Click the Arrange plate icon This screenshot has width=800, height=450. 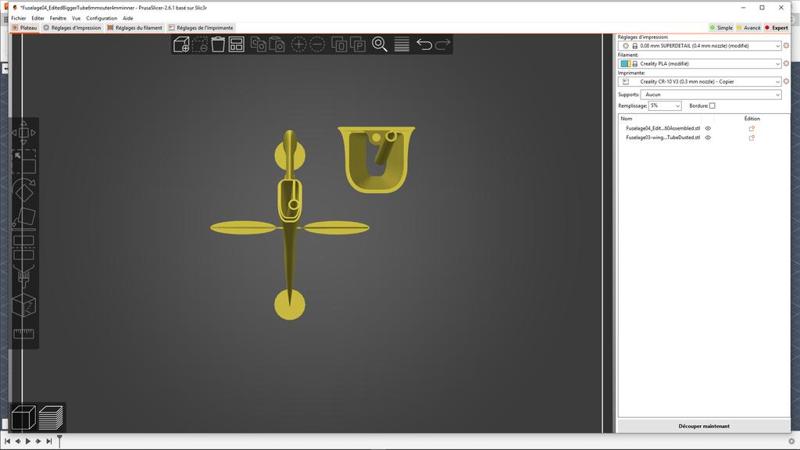coord(236,44)
